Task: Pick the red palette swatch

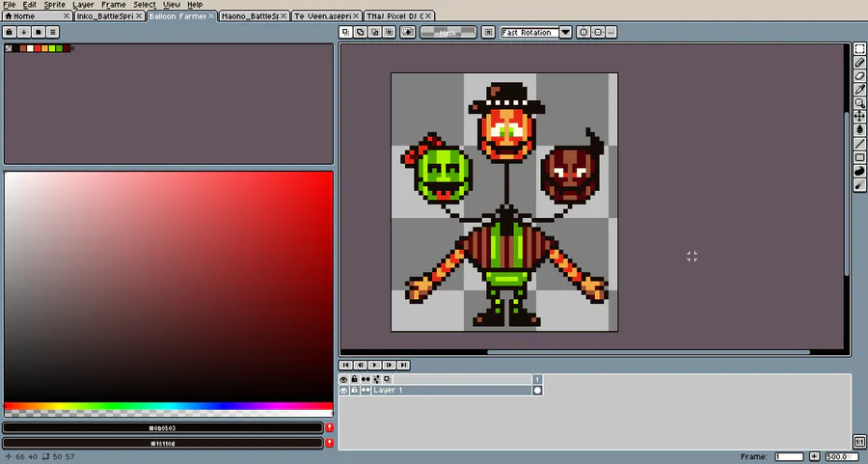Action: 38,49
